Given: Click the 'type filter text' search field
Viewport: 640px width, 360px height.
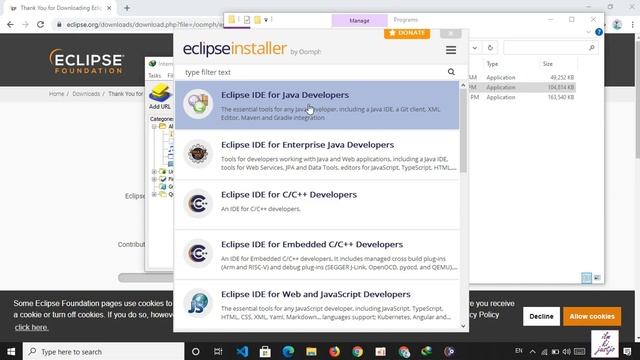Looking at the screenshot, I should click(x=313, y=72).
